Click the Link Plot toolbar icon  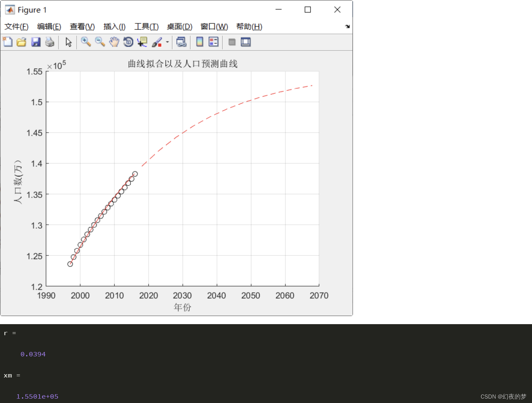coord(181,42)
